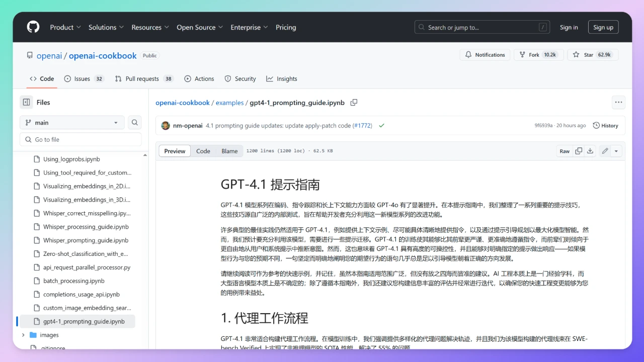Click the commit status checkmark icon
The height and width of the screenshot is (362, 644).
(381, 126)
